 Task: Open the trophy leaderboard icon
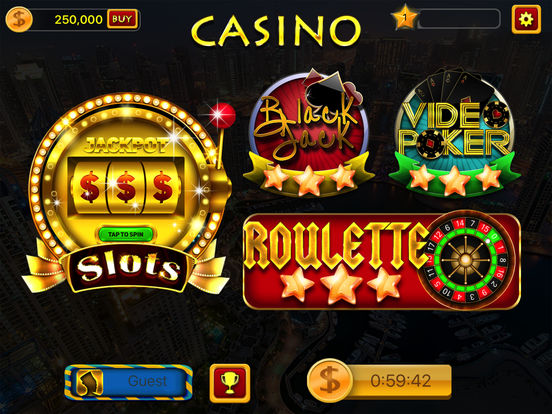[x=230, y=383]
